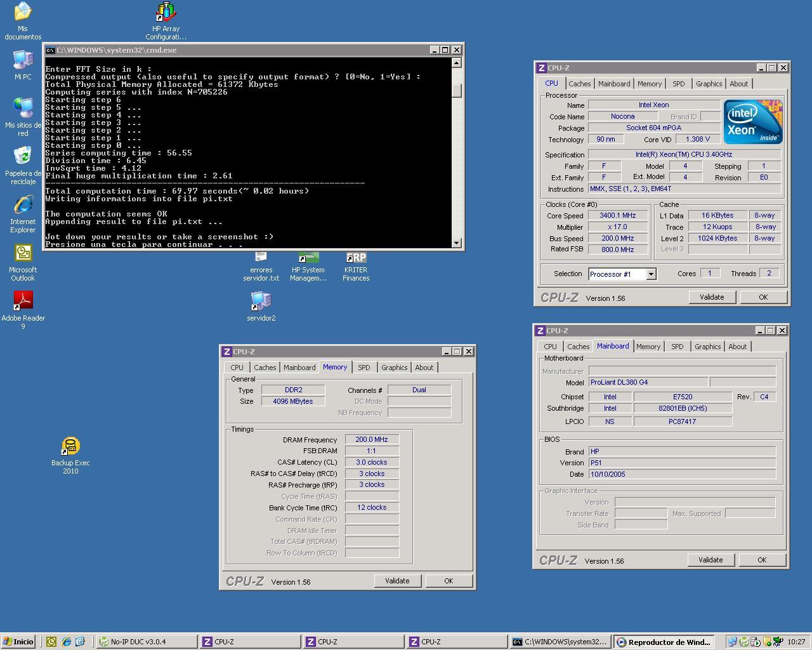812x650 pixels.
Task: Launch Internet Explorer desktop icon
Action: tap(23, 214)
